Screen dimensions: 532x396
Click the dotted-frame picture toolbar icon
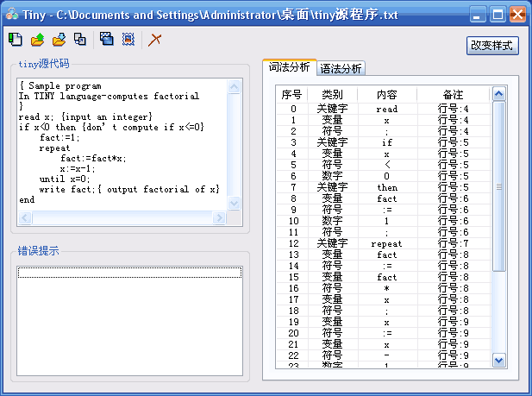tap(128, 39)
